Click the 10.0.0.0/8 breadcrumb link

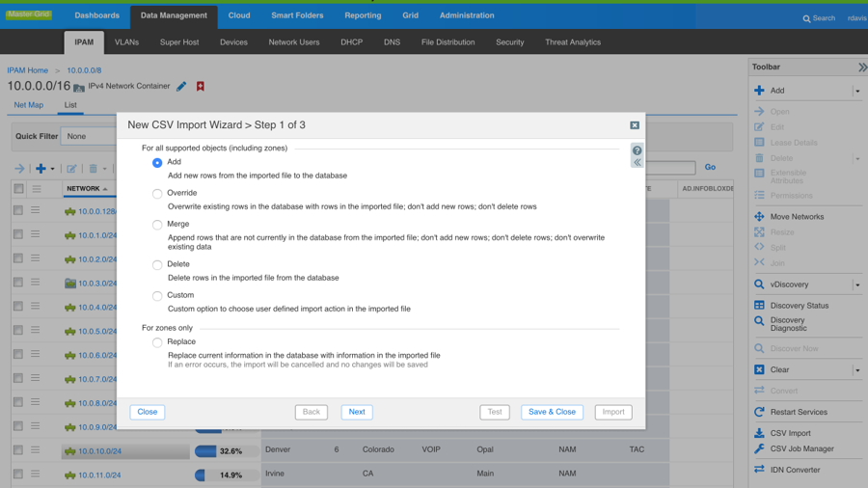(x=84, y=70)
